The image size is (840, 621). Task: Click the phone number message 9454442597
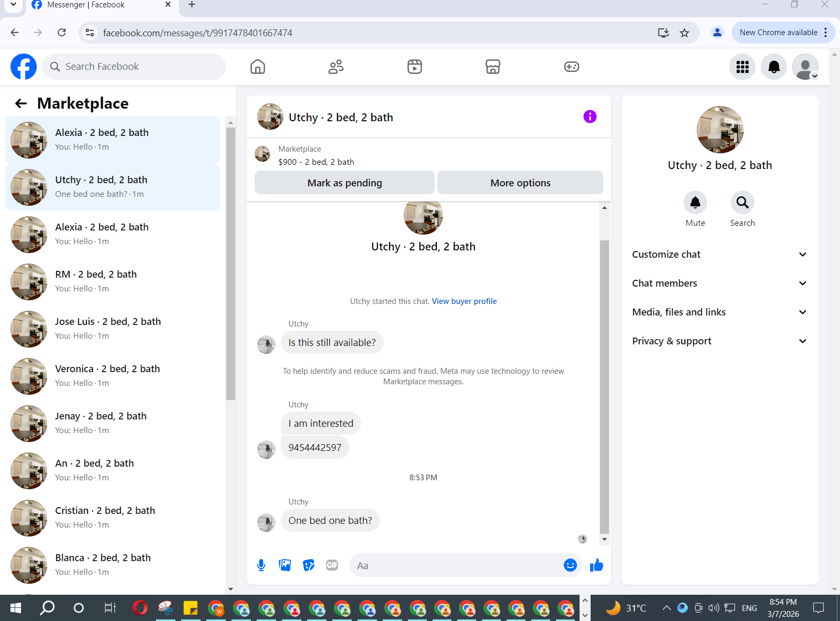[315, 448]
